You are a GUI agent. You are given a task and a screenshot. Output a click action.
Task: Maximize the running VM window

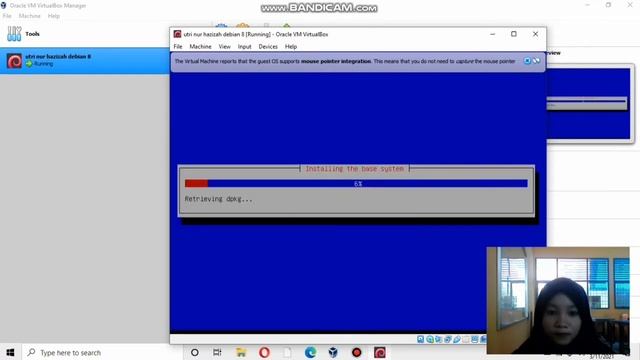pyautogui.click(x=514, y=34)
